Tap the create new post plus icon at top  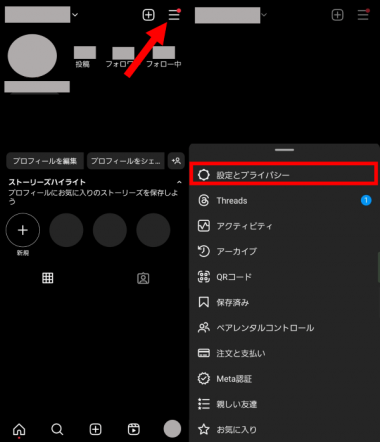(x=148, y=15)
